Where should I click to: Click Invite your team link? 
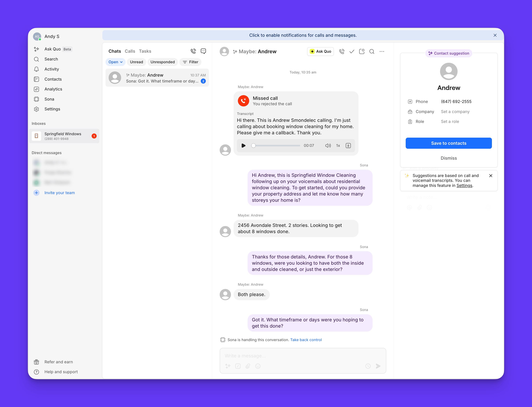pyautogui.click(x=60, y=193)
